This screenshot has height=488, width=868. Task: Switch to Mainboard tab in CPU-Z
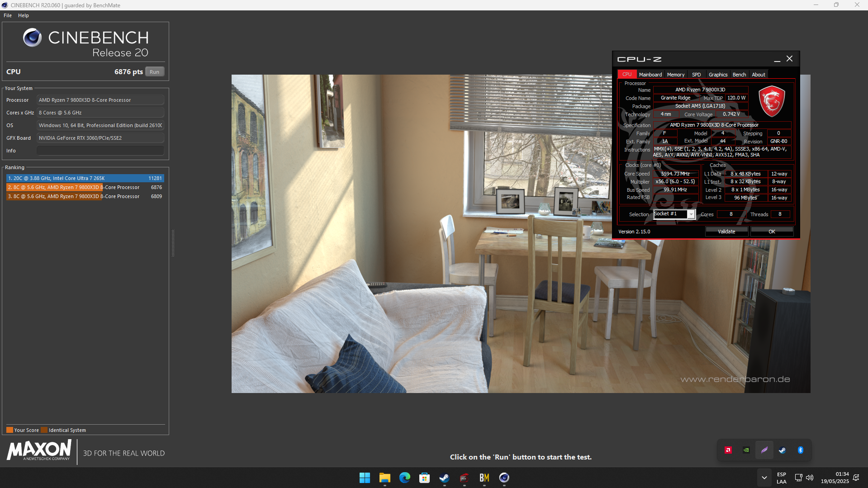650,75
